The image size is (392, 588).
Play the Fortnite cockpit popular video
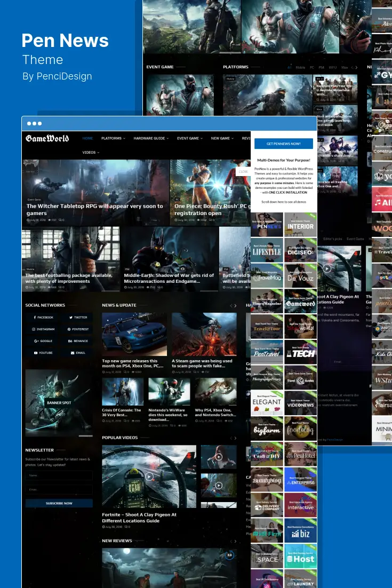click(149, 476)
